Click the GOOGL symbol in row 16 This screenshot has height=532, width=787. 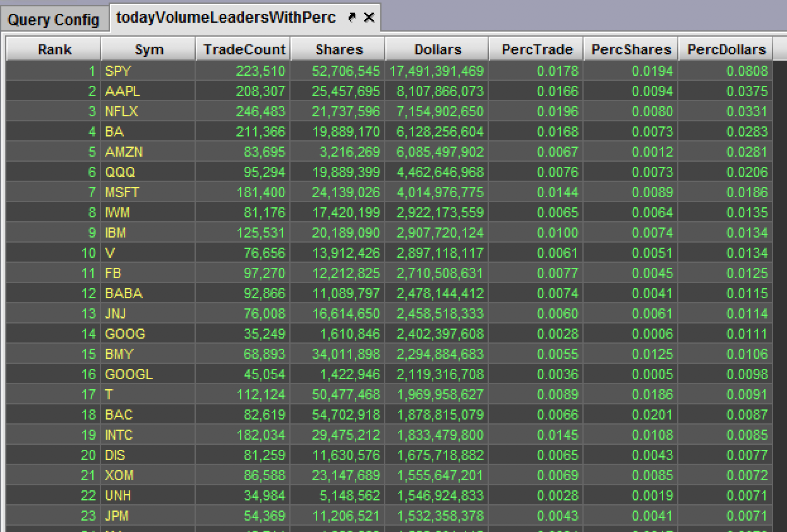point(148,374)
